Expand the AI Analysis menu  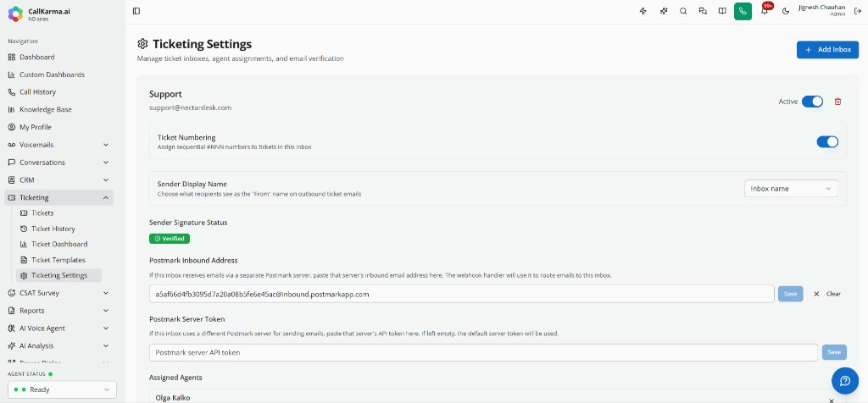click(x=58, y=346)
